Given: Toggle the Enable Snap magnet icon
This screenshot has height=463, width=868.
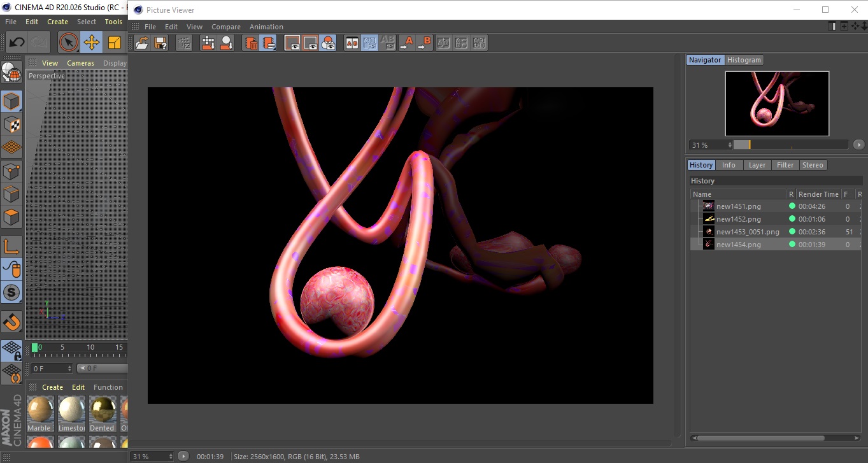Looking at the screenshot, I should pos(11,322).
